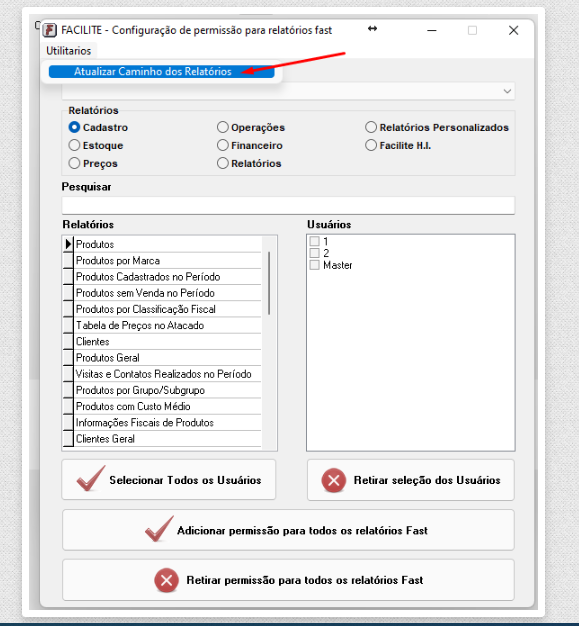Select the Operações radio button
The width and height of the screenshot is (579, 626).
(223, 127)
